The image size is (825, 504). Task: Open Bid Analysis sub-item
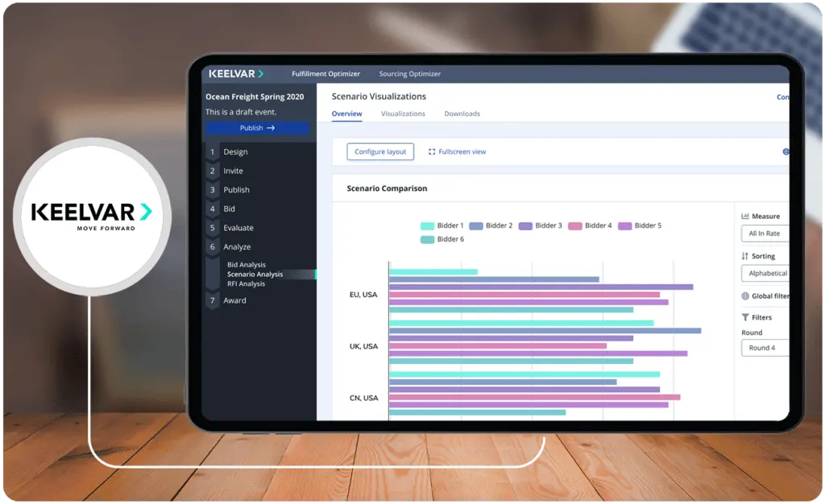247,264
